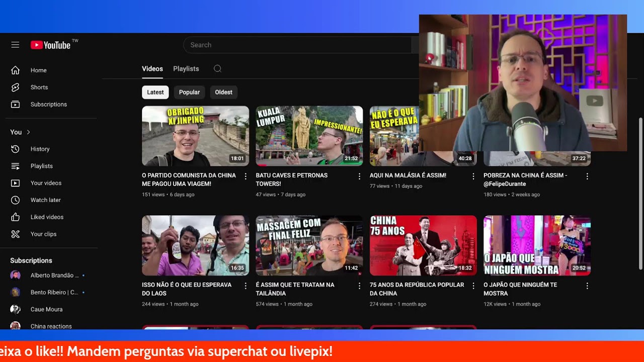644x362 pixels.
Task: Open POBREZA NA CHINA É ASSIM title
Action: (x=525, y=179)
